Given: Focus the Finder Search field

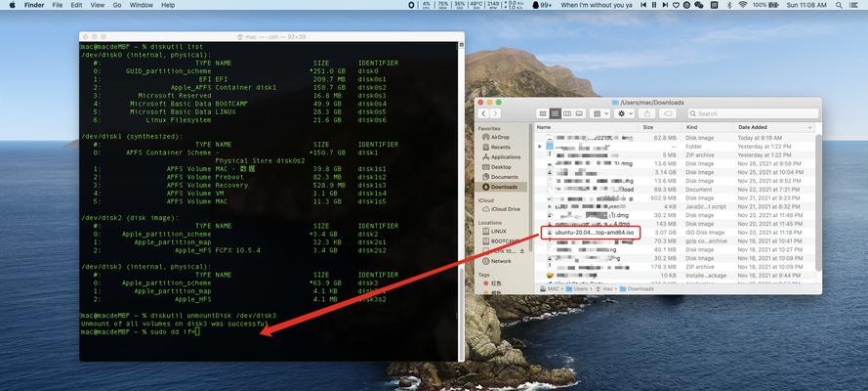Looking at the screenshot, I should click(x=753, y=113).
